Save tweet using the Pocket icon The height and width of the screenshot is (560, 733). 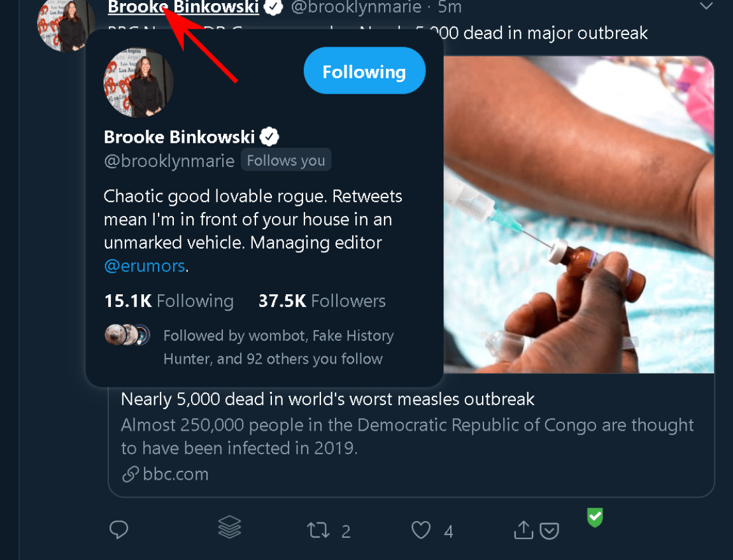click(x=550, y=531)
